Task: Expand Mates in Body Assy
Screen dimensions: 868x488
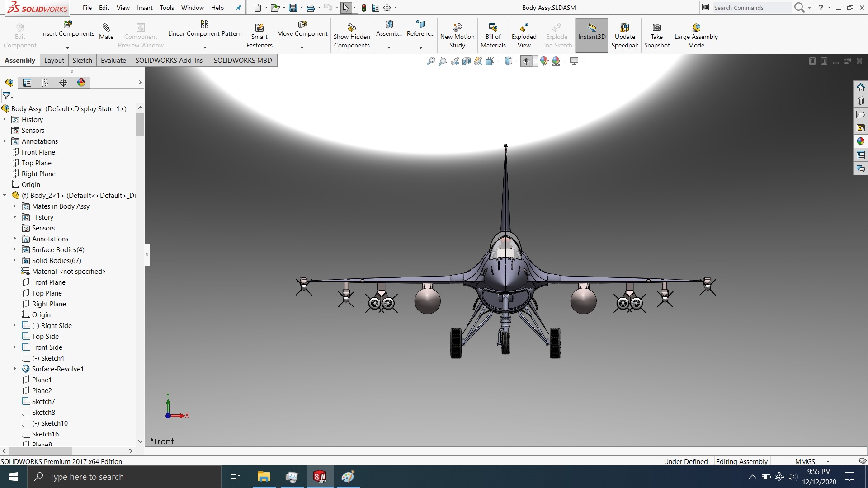Action: point(14,206)
